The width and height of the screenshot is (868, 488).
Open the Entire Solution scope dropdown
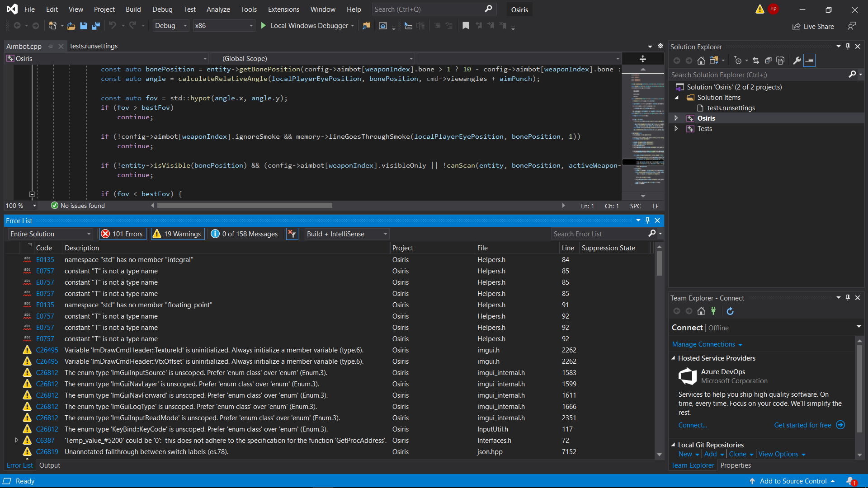50,234
